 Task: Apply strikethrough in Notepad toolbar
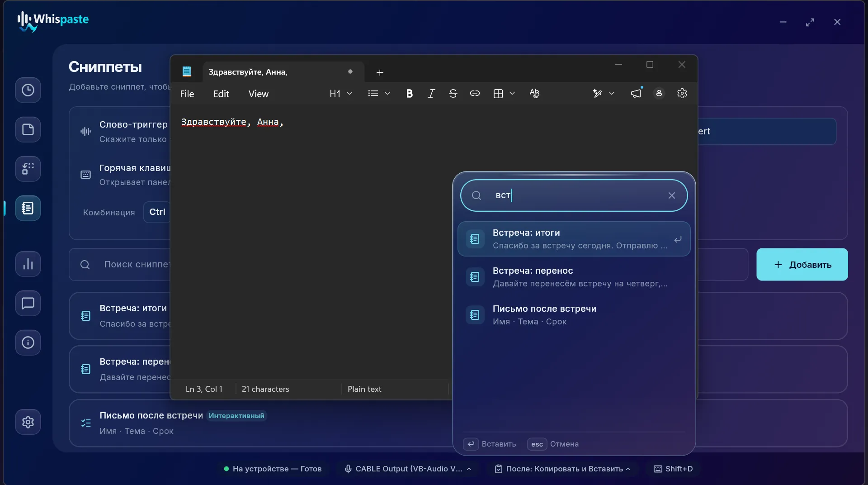click(x=453, y=94)
